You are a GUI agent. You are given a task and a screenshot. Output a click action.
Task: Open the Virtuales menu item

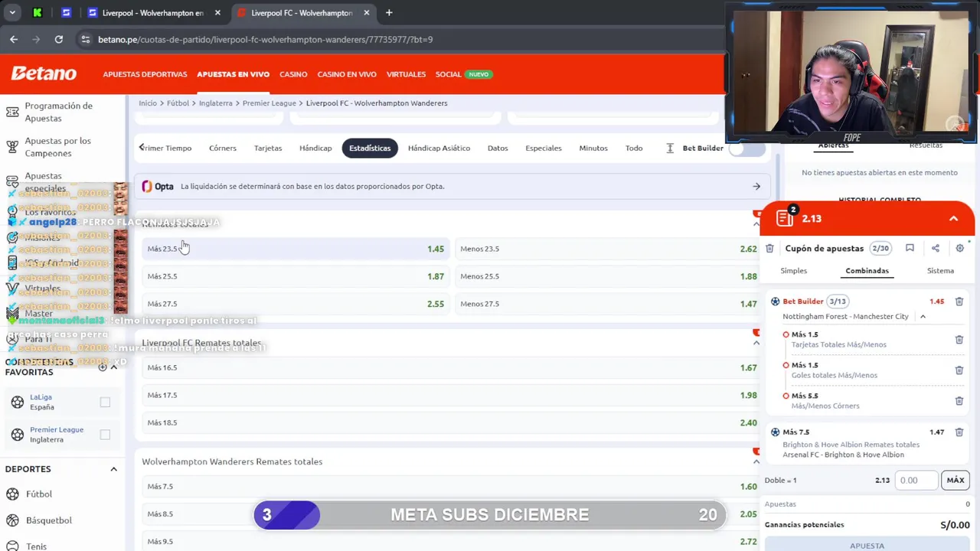tap(406, 74)
